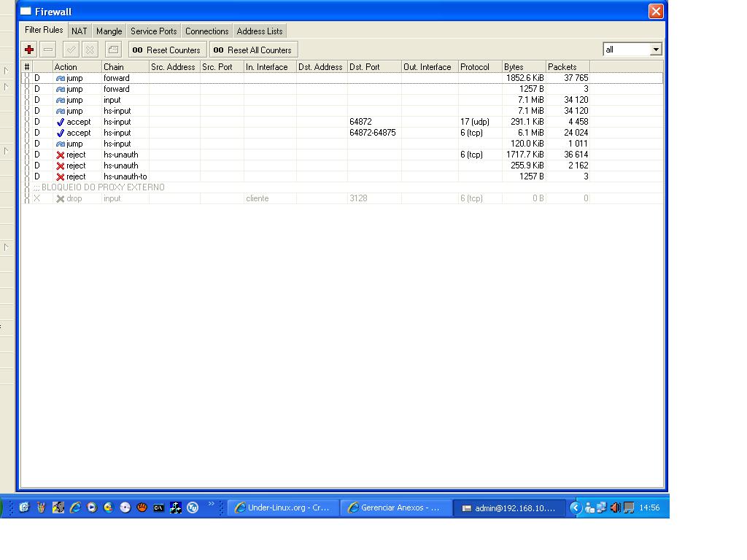Select the Filter Rules tab

[x=44, y=30]
